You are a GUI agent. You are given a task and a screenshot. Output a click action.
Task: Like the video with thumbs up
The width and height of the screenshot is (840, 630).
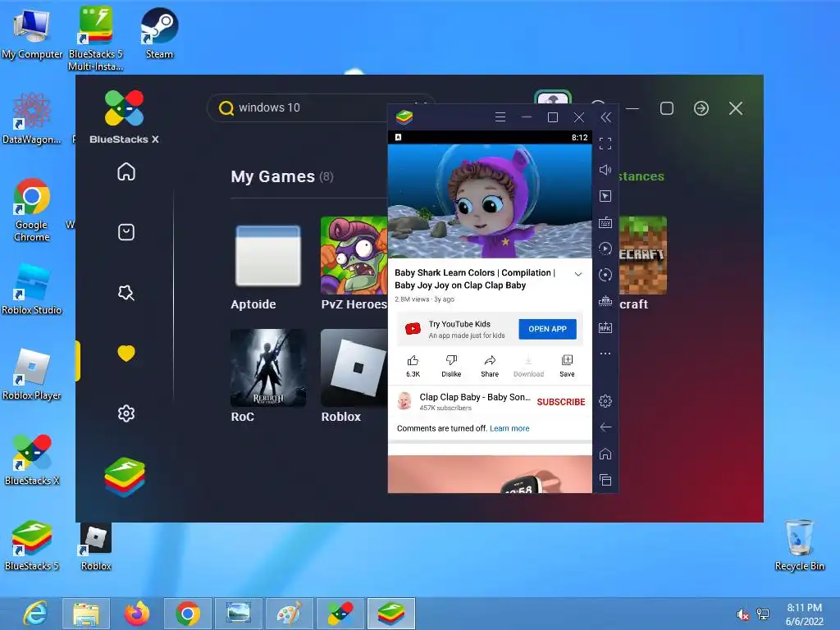413,366
